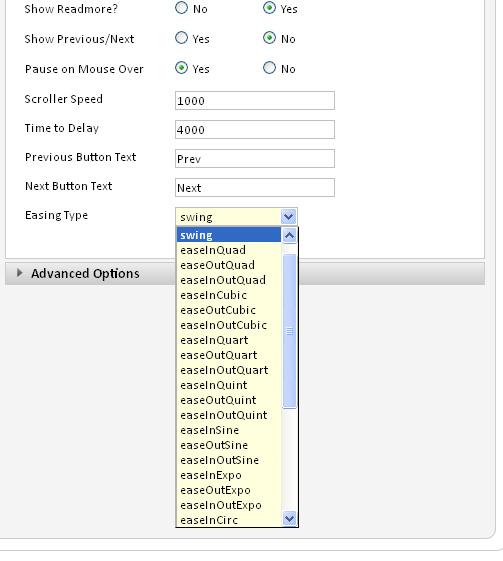Select No for Pause on Mouse Over

pyautogui.click(x=269, y=68)
